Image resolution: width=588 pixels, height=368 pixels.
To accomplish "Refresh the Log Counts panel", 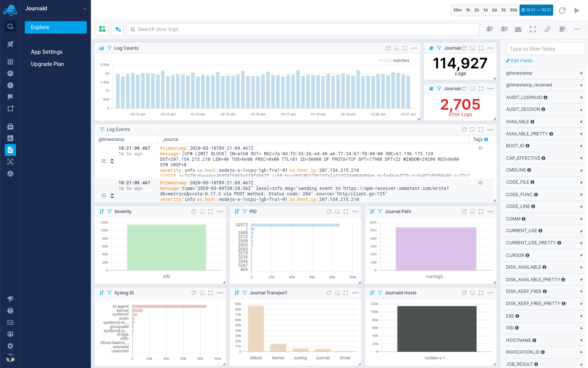I will point(388,48).
